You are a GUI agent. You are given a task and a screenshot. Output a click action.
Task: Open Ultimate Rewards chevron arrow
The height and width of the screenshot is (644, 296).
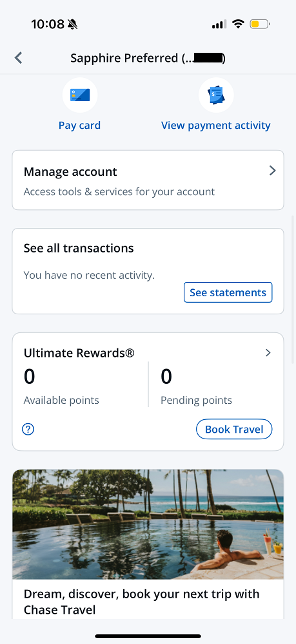click(x=268, y=353)
